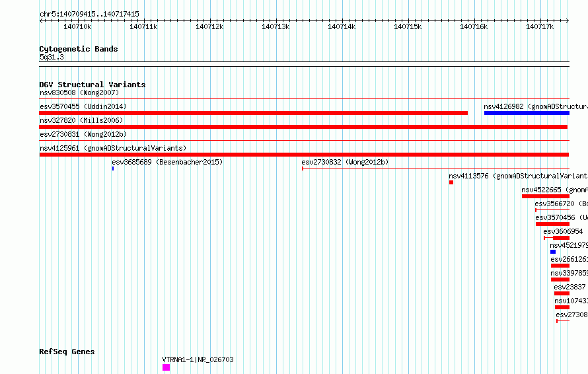
Task: Click the nsv107433 red variant bar
Action: point(562,307)
